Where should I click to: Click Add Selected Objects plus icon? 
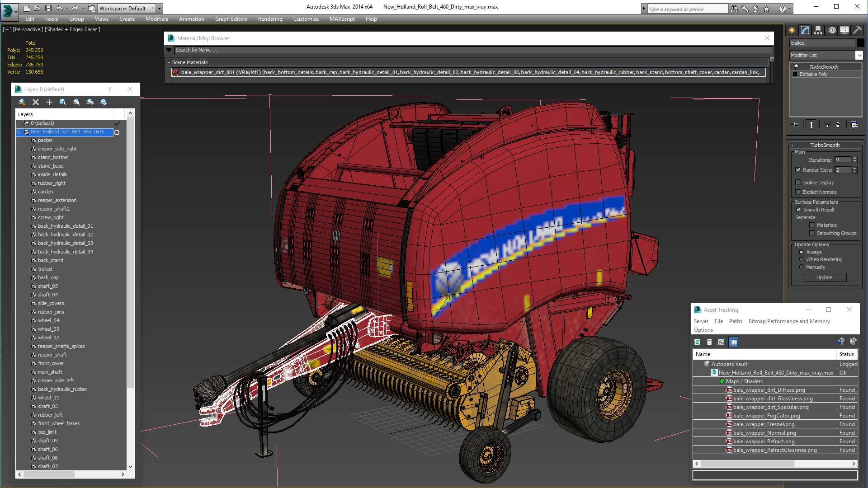click(x=49, y=102)
